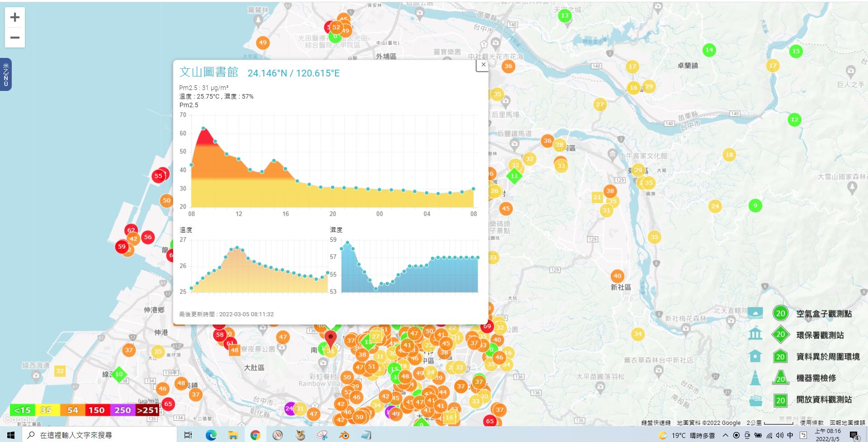Open Blender from the taskbar
Viewport: 868px width, 442px height.
point(344,435)
